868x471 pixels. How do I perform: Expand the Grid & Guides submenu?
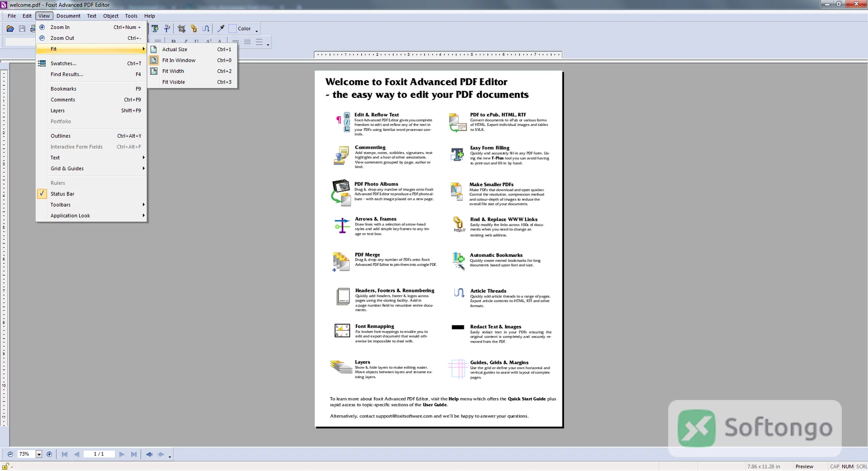pos(91,168)
